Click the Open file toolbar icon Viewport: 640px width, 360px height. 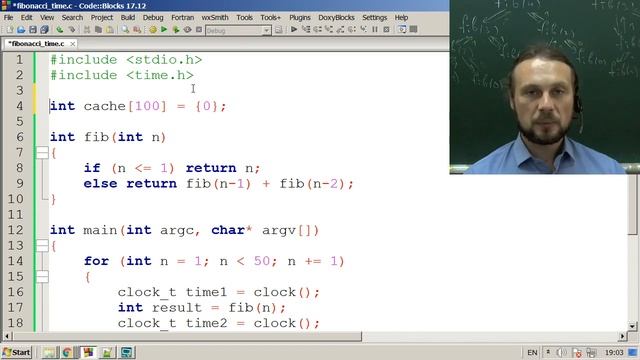(x=21, y=30)
